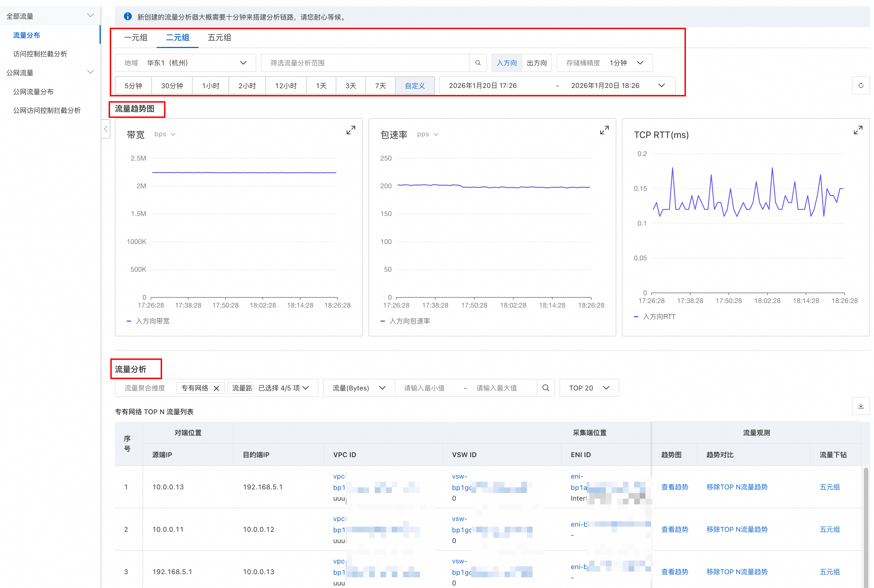Remove the 专有网络 dimension tag

click(216, 388)
